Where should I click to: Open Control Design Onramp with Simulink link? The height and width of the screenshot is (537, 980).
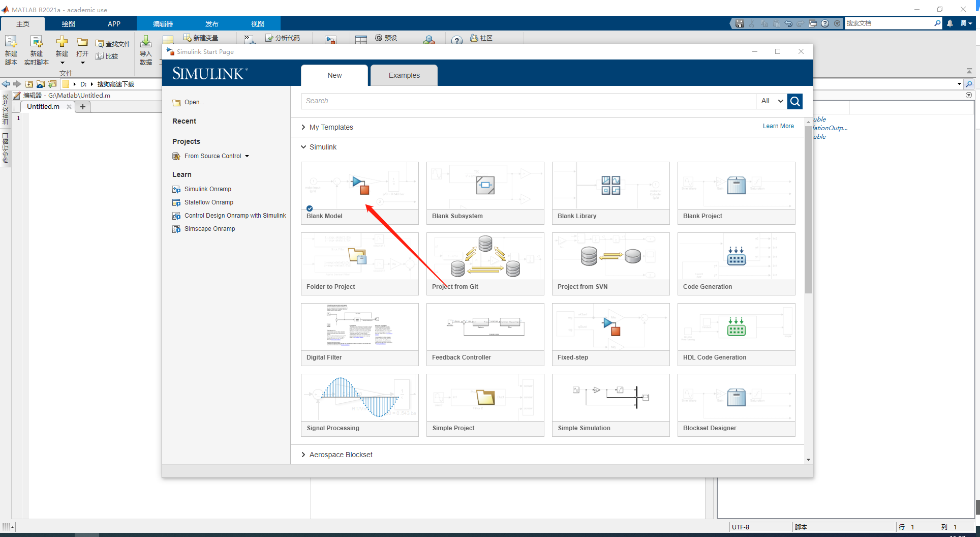235,216
